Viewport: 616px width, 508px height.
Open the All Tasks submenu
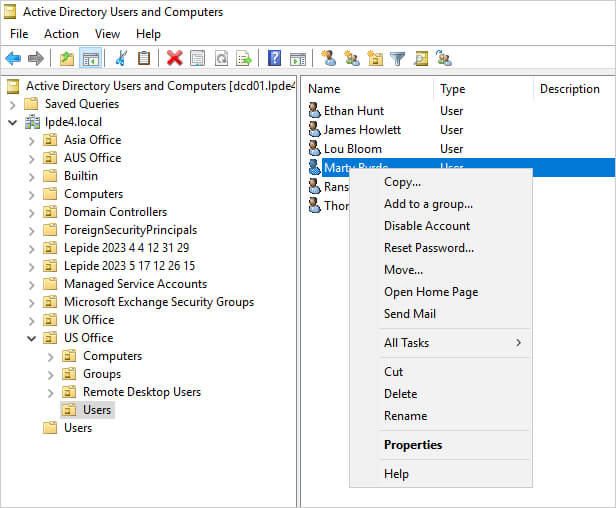pos(454,343)
